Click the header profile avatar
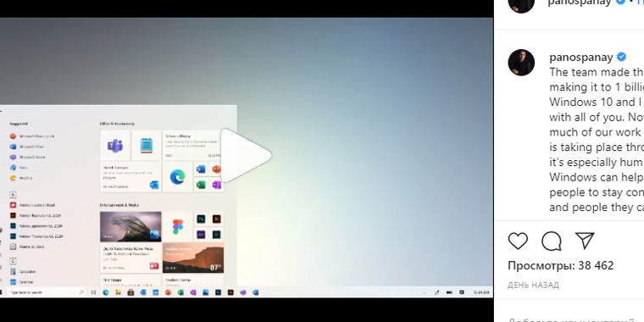 click(x=521, y=4)
